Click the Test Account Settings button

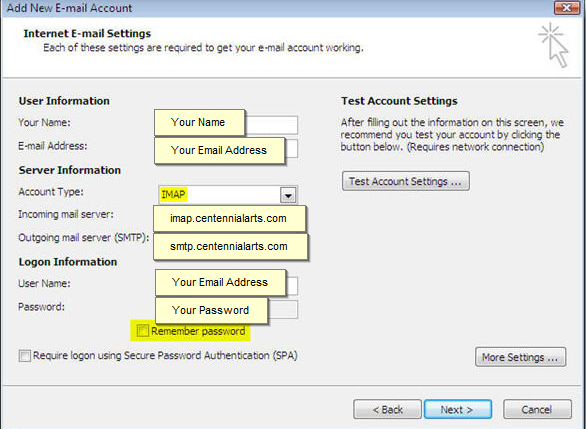tap(405, 181)
